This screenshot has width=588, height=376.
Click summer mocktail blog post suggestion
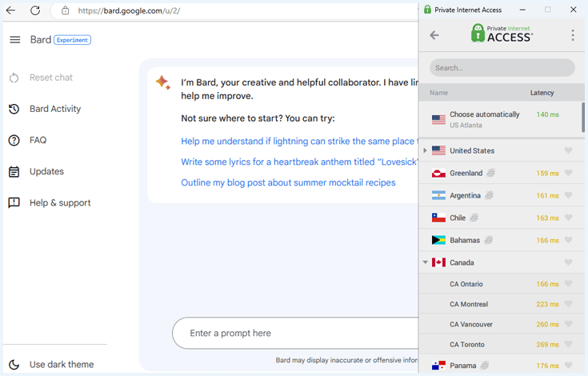click(x=288, y=182)
